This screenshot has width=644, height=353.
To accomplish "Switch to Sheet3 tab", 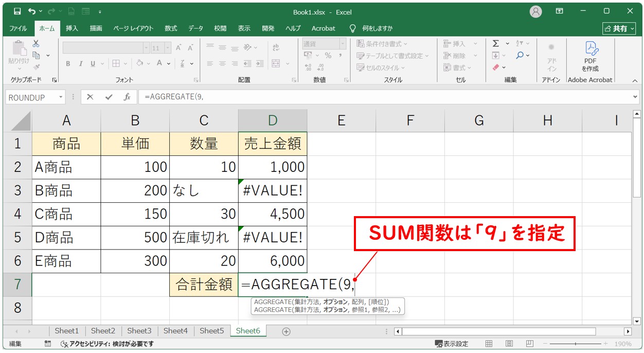I will tap(139, 331).
